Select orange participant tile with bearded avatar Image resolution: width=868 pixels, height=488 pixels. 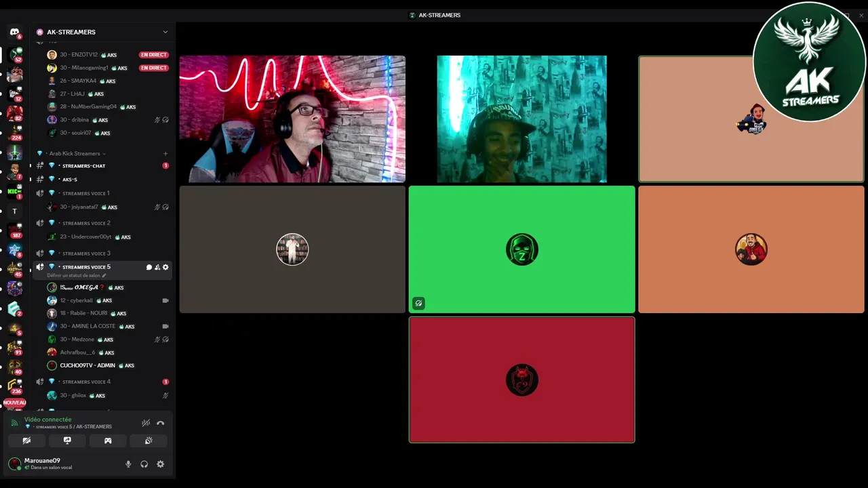(751, 249)
